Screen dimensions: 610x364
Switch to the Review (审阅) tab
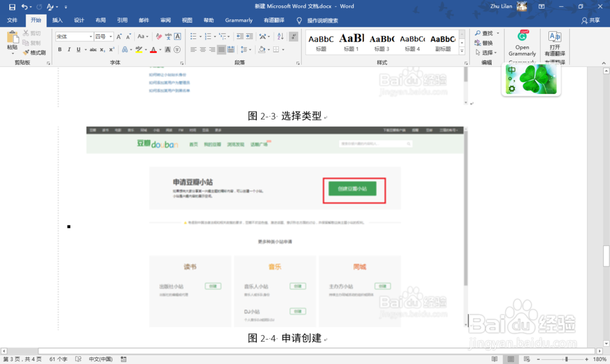tap(165, 20)
